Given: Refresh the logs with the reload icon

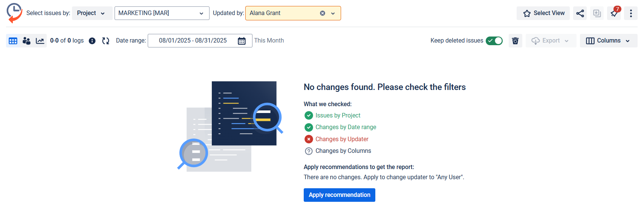Looking at the screenshot, I should click(106, 41).
